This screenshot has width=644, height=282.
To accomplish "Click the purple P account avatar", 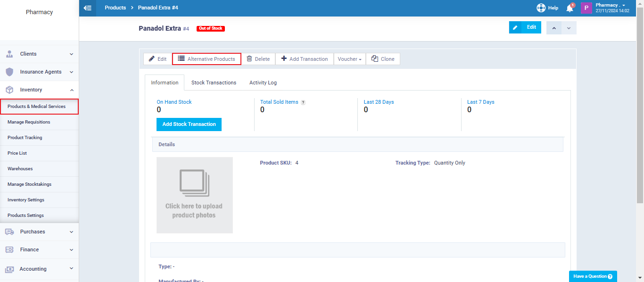I will tap(586, 8).
